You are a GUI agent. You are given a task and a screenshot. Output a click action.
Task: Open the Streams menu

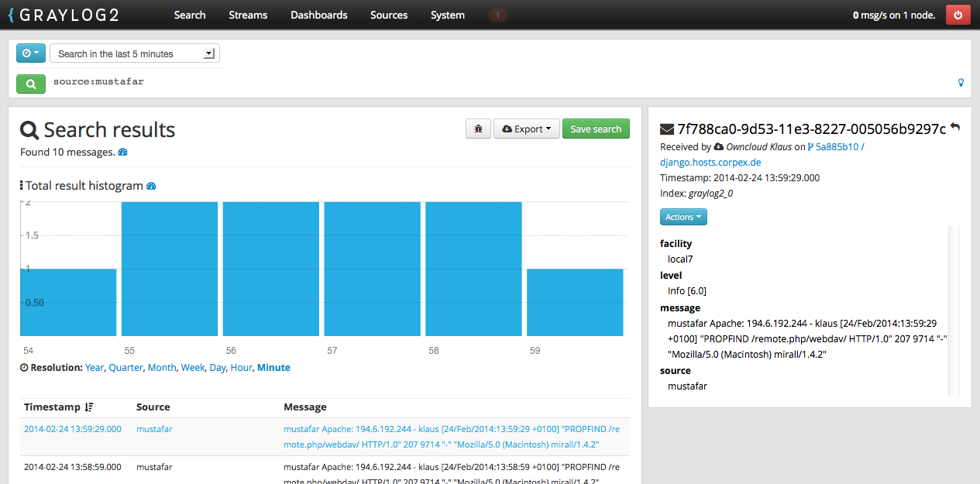(248, 15)
